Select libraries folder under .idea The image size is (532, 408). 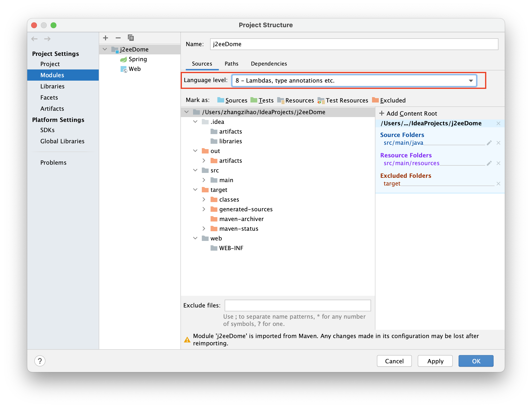point(226,141)
